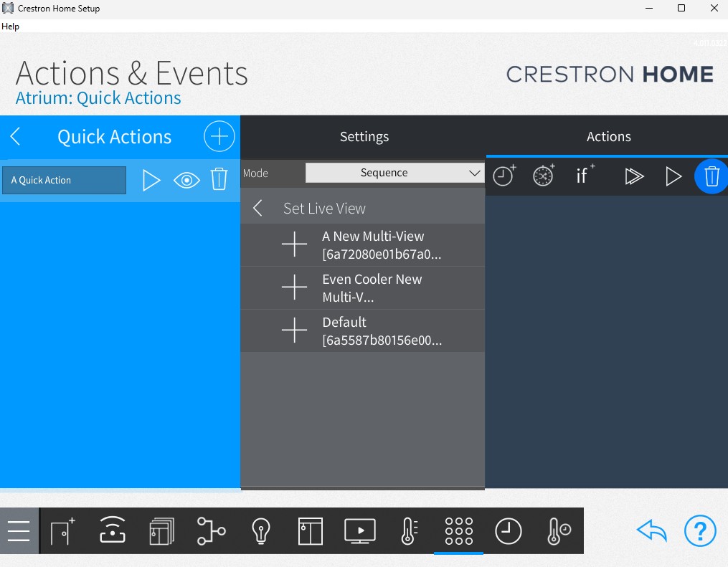728x567 pixels.
Task: Open add rooms door icon
Action: (x=62, y=531)
